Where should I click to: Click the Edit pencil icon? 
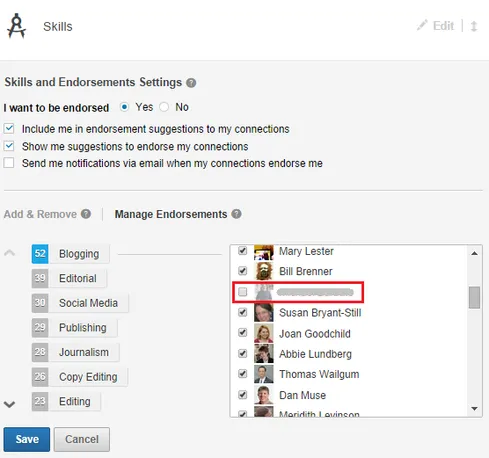pyautogui.click(x=422, y=25)
